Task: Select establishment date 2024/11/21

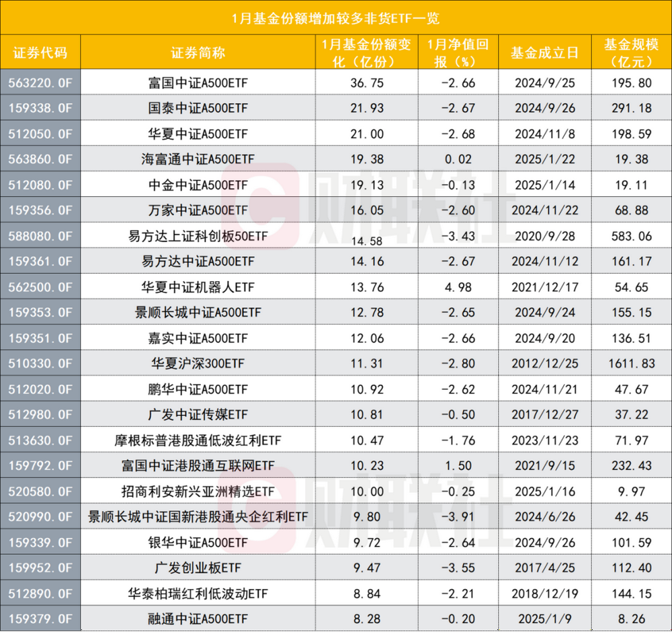Action: click(x=545, y=389)
